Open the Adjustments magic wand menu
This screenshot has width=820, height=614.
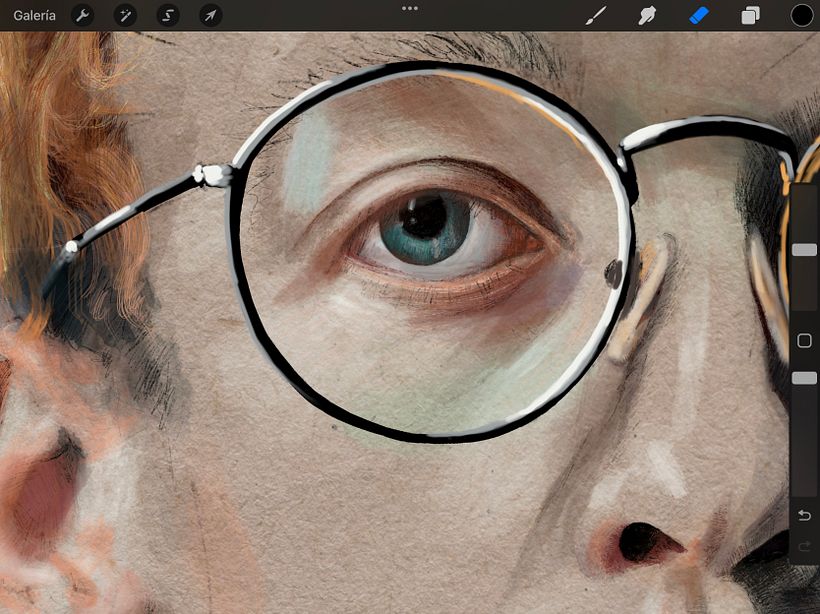[125, 15]
